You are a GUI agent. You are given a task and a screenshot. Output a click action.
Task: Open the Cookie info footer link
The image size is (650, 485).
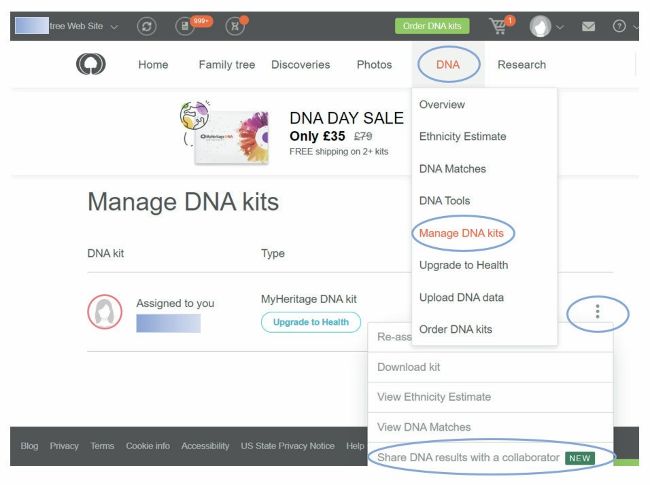[x=148, y=446]
